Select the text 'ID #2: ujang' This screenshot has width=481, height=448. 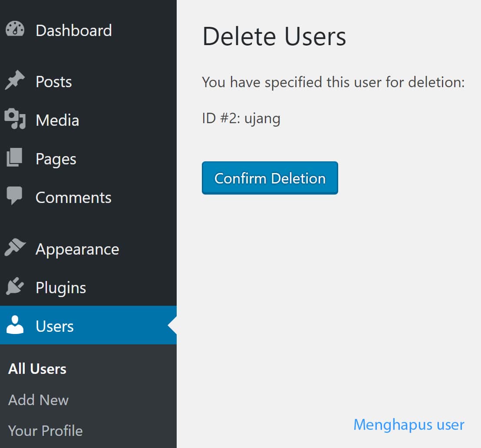coord(241,118)
